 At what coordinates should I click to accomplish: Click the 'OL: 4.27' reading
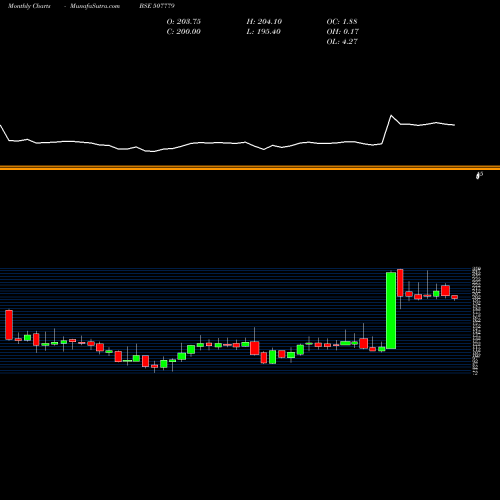[342, 42]
